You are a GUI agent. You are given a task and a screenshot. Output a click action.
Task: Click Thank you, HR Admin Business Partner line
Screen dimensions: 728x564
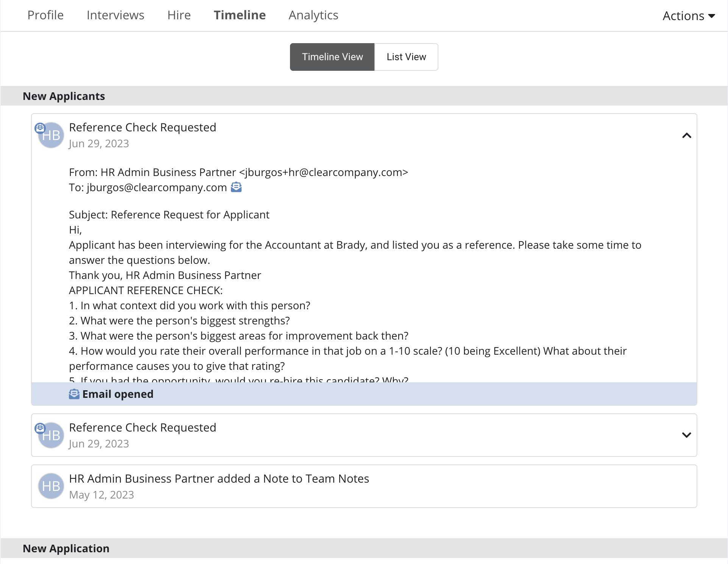coord(165,275)
